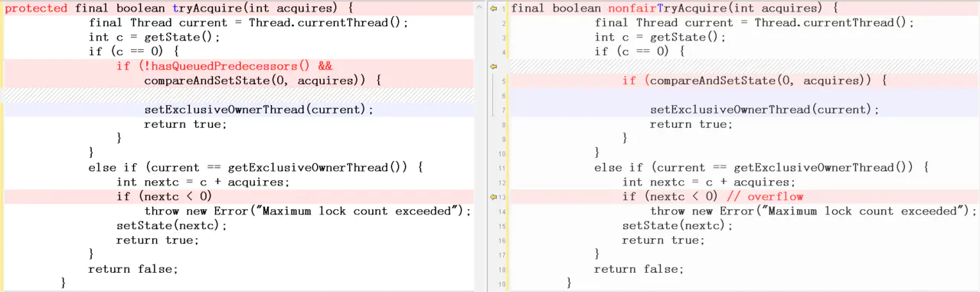The image size is (980, 292).
Task: Click 'return false;' in the left pane
Action: tap(133, 270)
